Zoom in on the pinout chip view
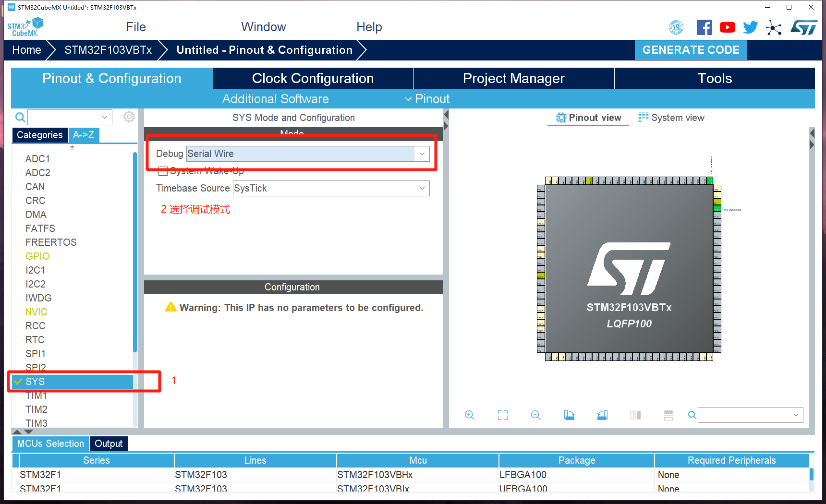The image size is (826, 504). click(x=470, y=415)
